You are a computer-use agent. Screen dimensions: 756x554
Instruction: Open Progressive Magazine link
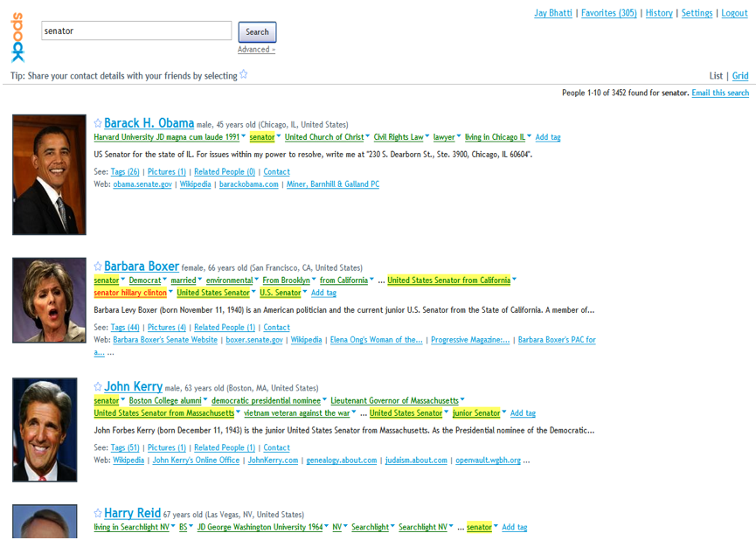(x=470, y=340)
